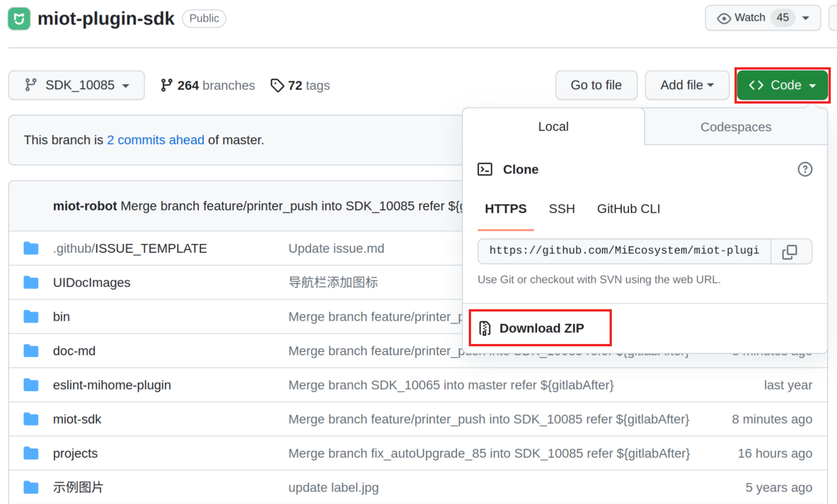Select the SSH clone option

click(562, 209)
